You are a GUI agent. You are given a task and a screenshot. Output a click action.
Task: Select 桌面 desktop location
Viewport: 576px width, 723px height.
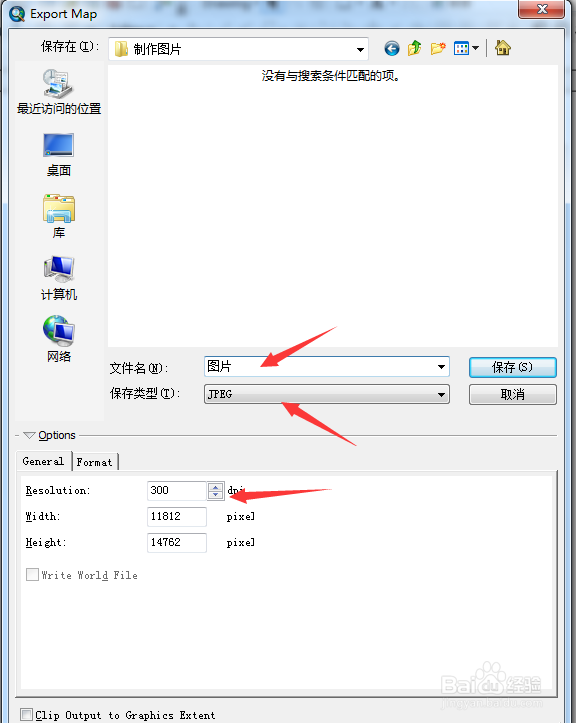pyautogui.click(x=59, y=155)
